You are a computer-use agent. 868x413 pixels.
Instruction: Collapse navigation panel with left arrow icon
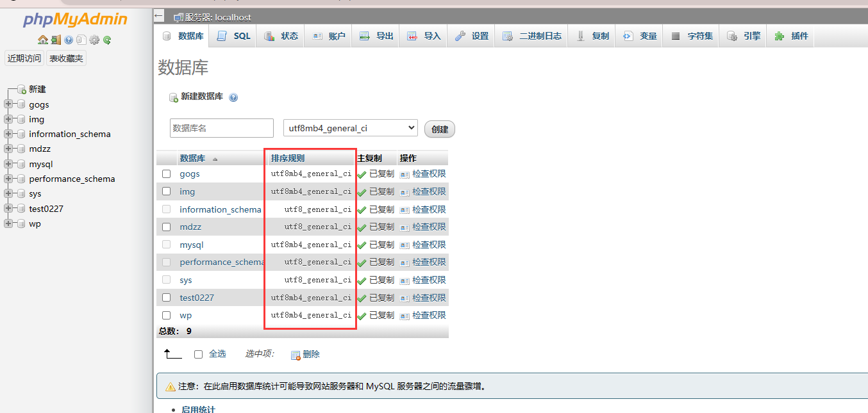click(159, 16)
